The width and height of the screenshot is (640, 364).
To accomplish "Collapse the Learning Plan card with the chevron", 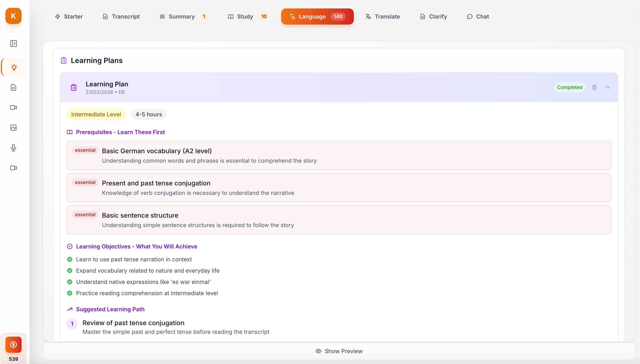I will pyautogui.click(x=608, y=87).
